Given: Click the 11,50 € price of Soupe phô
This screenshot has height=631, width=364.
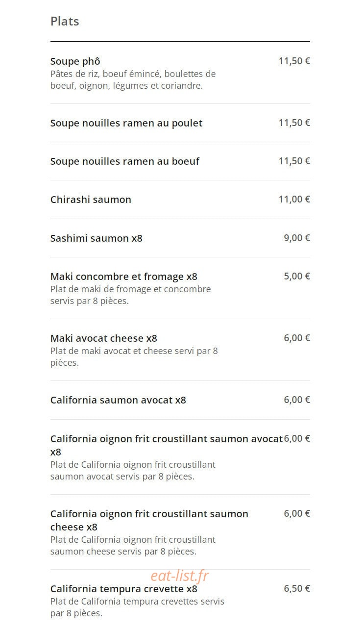Looking at the screenshot, I should tap(294, 61).
